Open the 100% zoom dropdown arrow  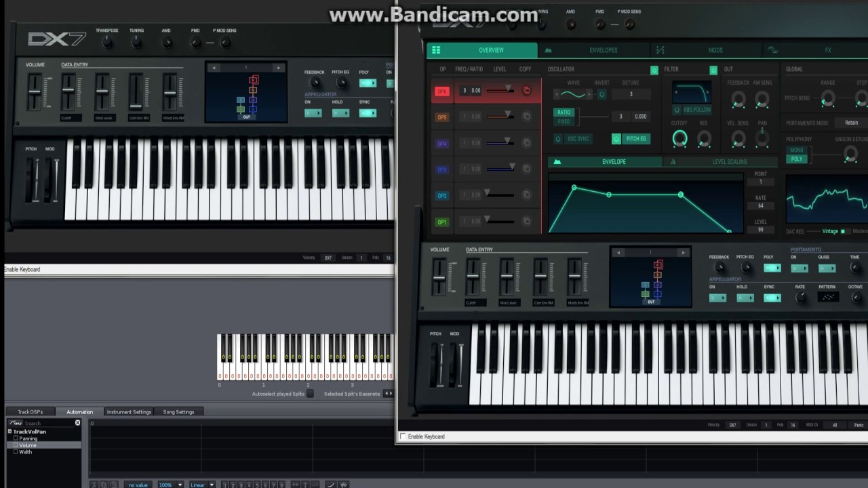pyautogui.click(x=180, y=485)
